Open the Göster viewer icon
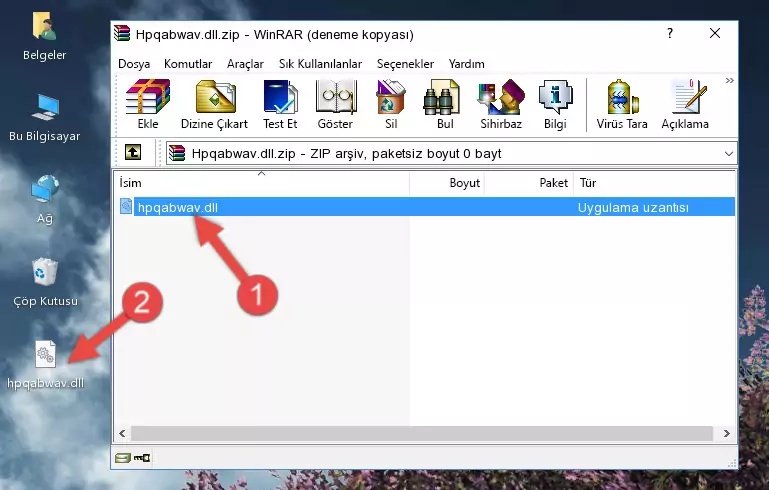Screen dimensions: 769x490 coord(335,104)
